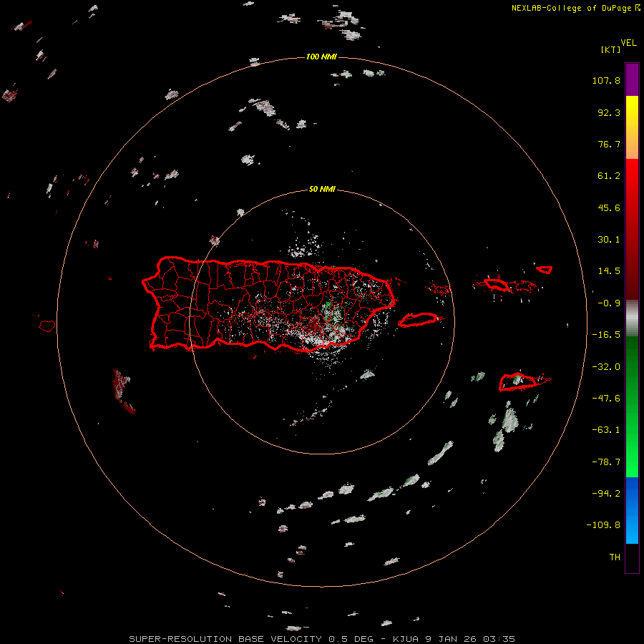
Task: Click the NEXLAB-College of DuPage watermark text
Action: point(575,8)
